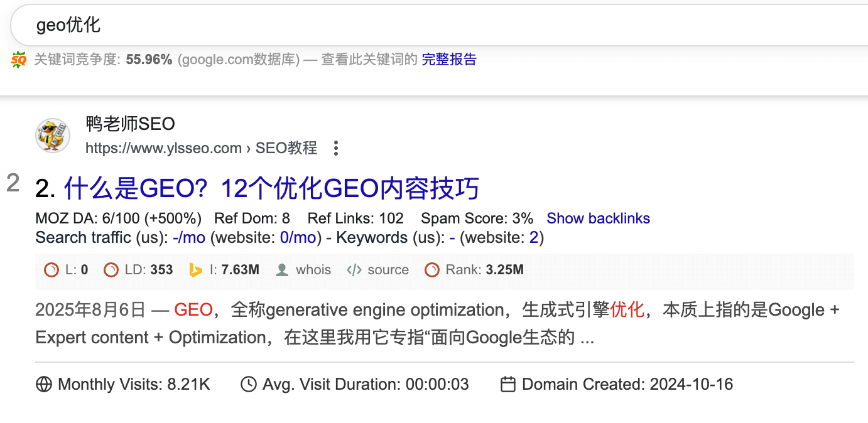This screenshot has height=423, width=868.
Task: Open the website keywords count 2 link
Action: [x=534, y=237]
